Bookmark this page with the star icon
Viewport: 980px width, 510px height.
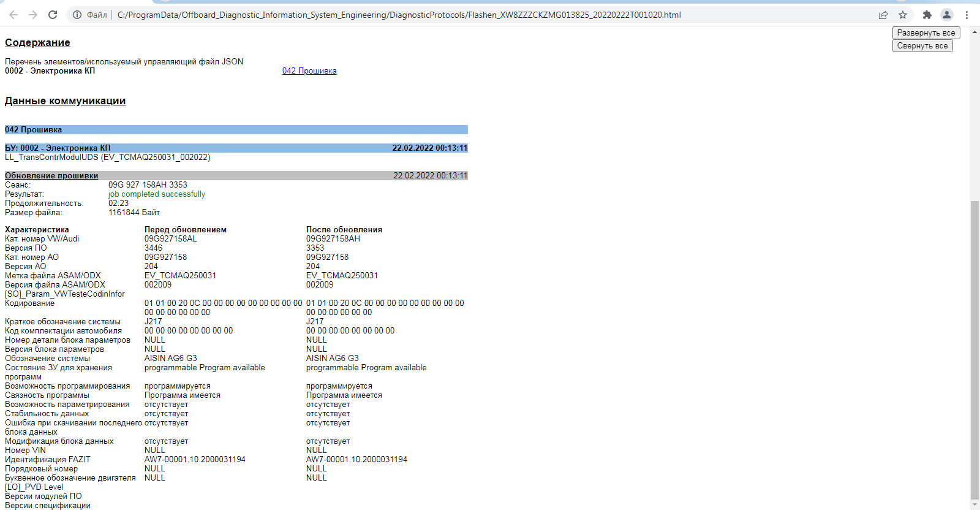(903, 15)
